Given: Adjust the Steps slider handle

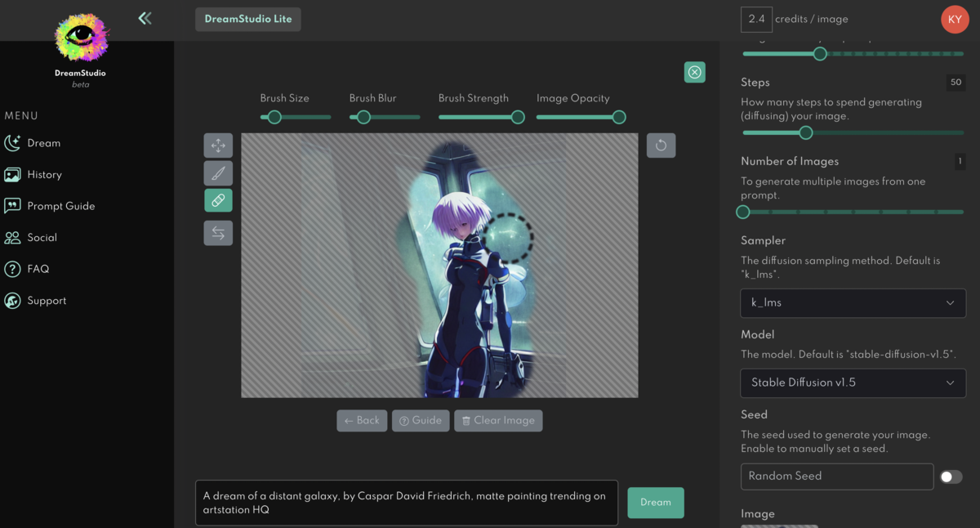Looking at the screenshot, I should pos(805,132).
